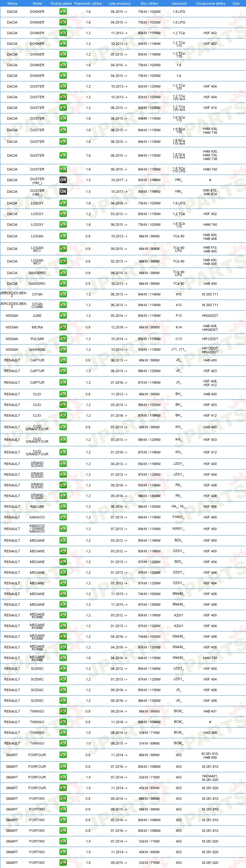The width and height of the screenshot is (246, 868).
Task: Click the PB fuel icon in the KANGOO / GRAND KANGOO row
Action: [63, 529]
